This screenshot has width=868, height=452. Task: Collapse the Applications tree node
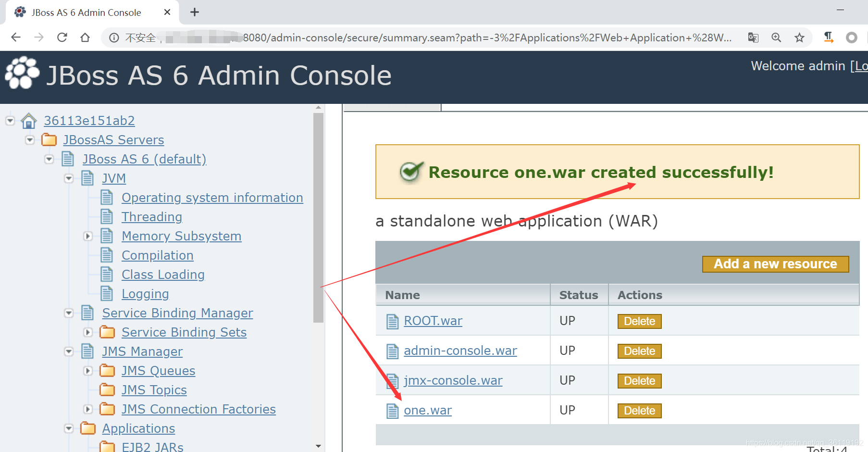pos(69,428)
